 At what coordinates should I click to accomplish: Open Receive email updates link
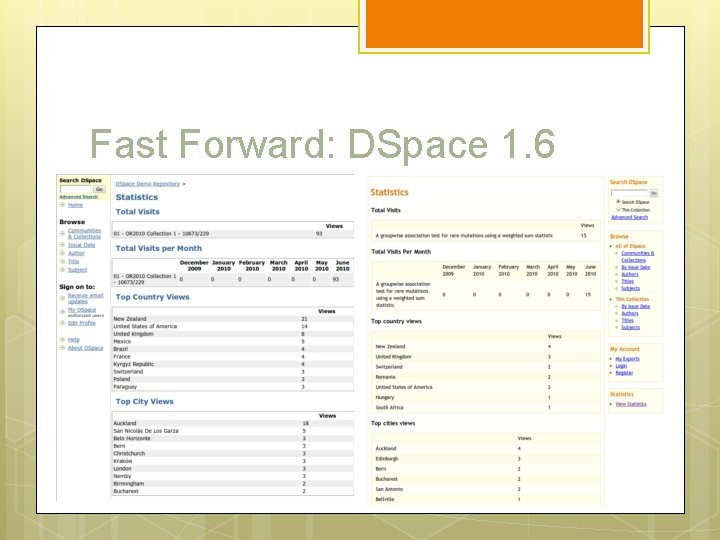pyautogui.click(x=85, y=298)
